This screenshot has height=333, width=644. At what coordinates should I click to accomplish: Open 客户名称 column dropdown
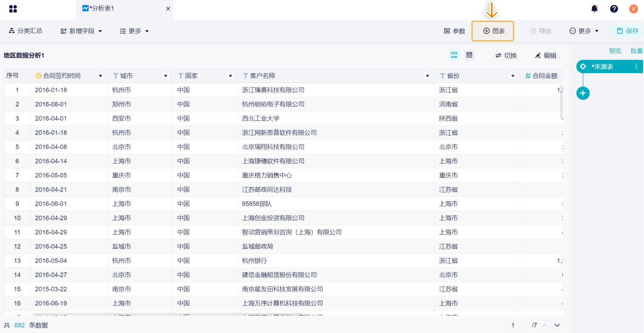(x=427, y=76)
